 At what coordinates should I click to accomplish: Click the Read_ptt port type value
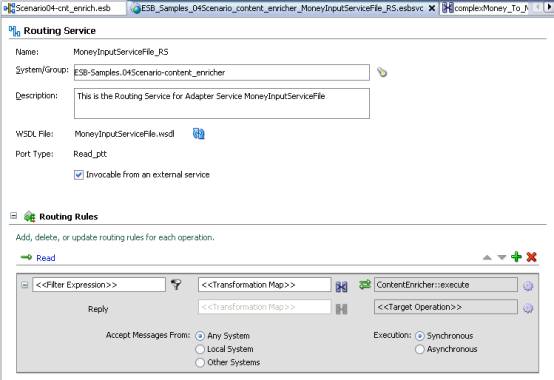click(x=90, y=154)
